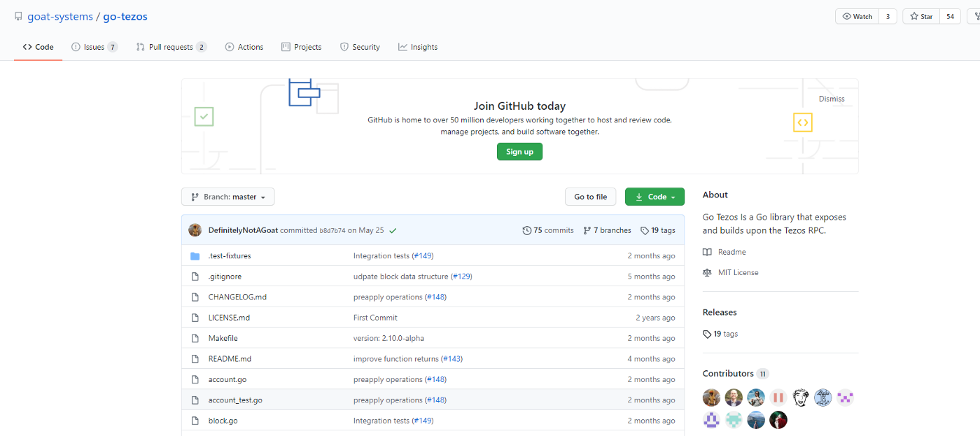Click the eye icon on Watch
The image size is (980, 436).
pyautogui.click(x=846, y=17)
